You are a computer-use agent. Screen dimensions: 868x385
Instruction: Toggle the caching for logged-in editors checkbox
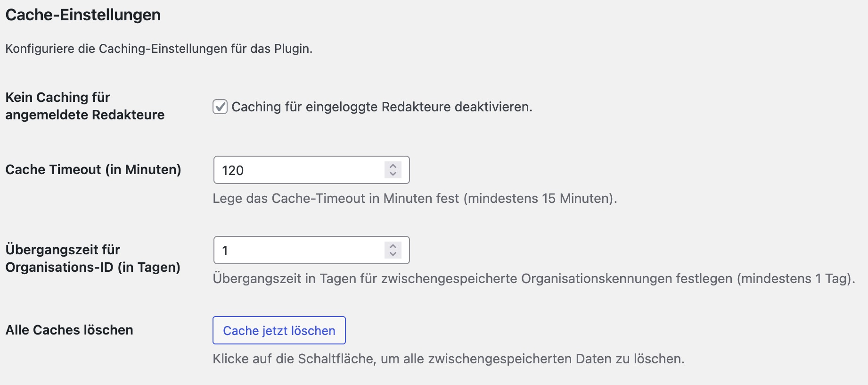(x=220, y=107)
